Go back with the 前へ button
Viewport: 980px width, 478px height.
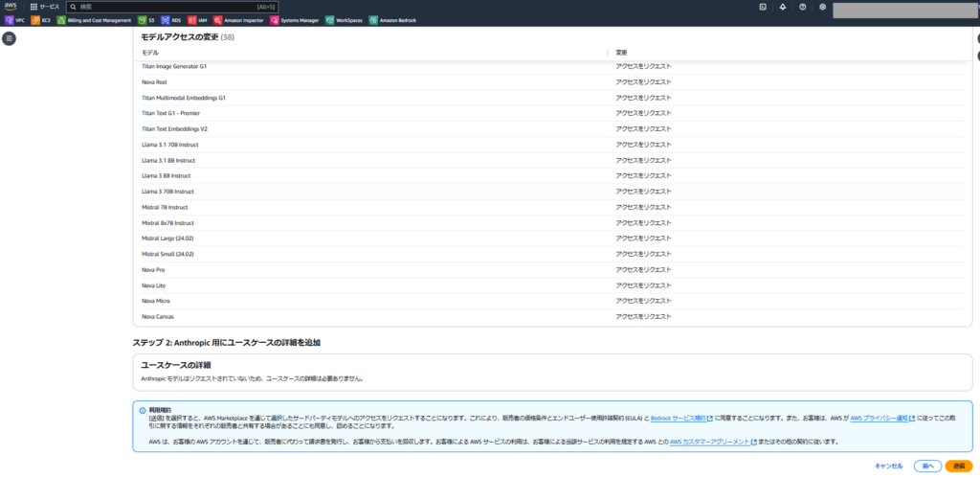click(x=927, y=466)
